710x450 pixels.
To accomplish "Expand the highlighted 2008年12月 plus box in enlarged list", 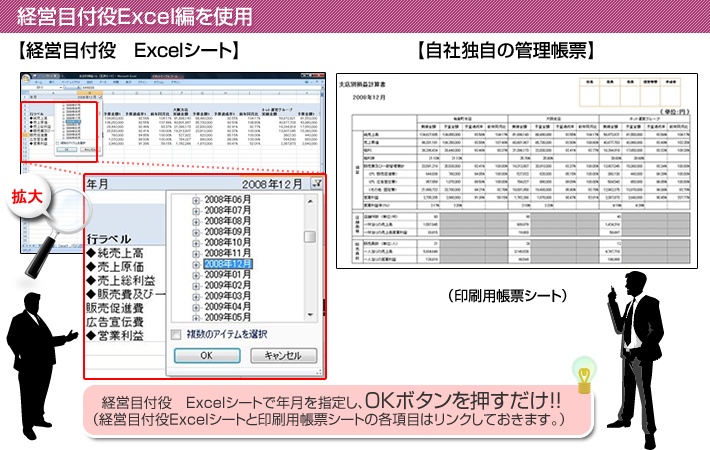I will pyautogui.click(x=196, y=265).
